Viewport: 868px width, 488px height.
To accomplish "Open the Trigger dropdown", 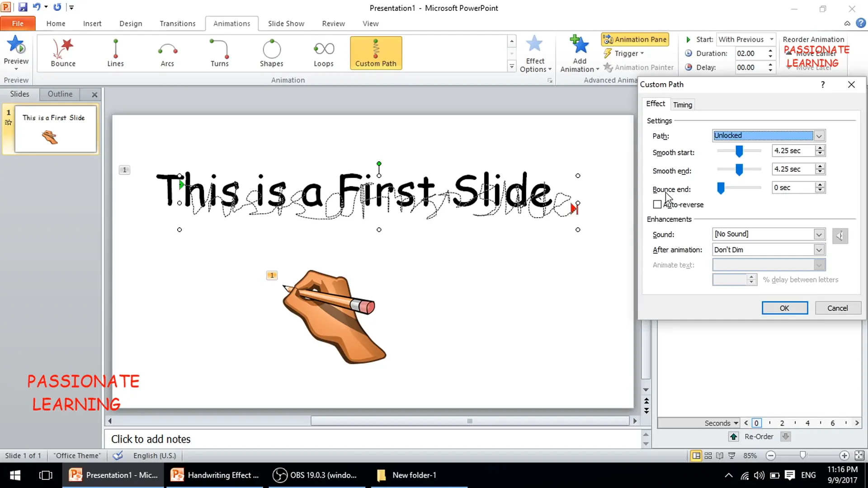I will (624, 53).
